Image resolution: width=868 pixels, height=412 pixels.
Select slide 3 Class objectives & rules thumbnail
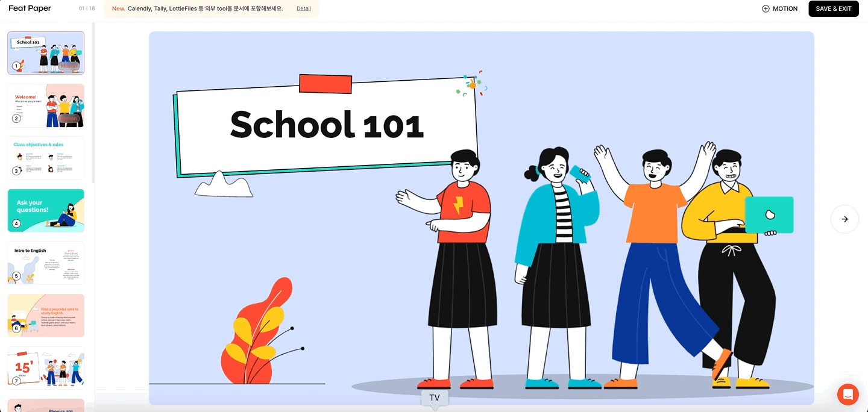coord(46,158)
